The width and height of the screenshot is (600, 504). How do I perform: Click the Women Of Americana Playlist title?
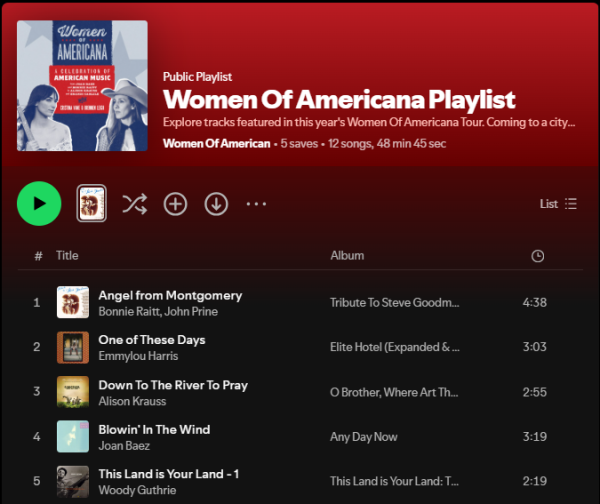339,99
